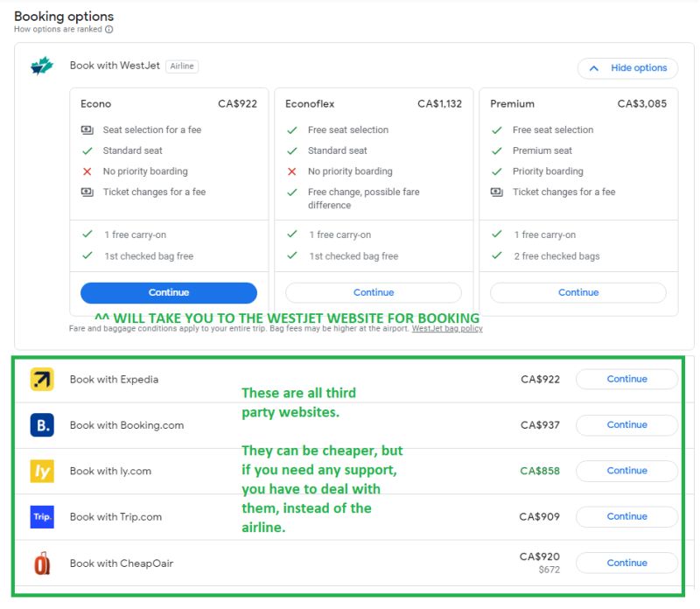Click the Expedia logo icon
700x609 pixels.
pos(42,380)
